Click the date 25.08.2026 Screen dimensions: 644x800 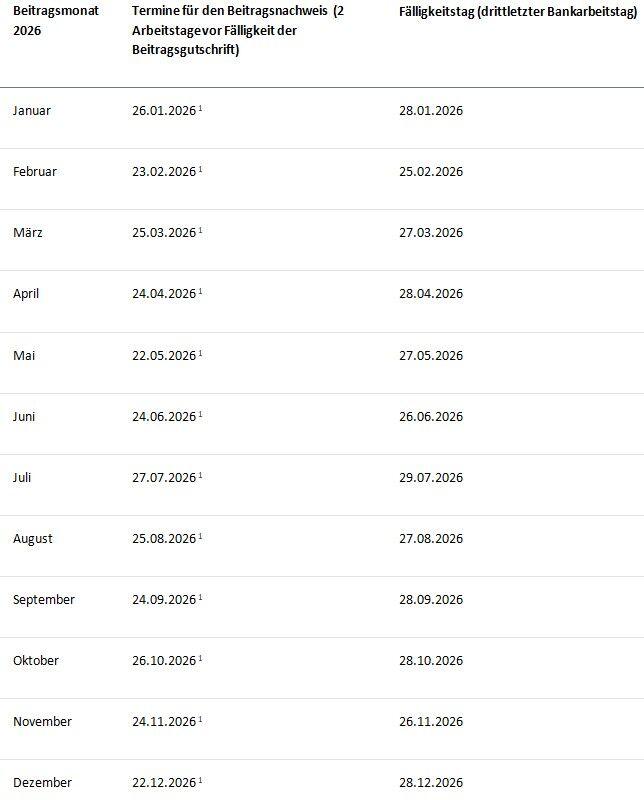click(164, 538)
